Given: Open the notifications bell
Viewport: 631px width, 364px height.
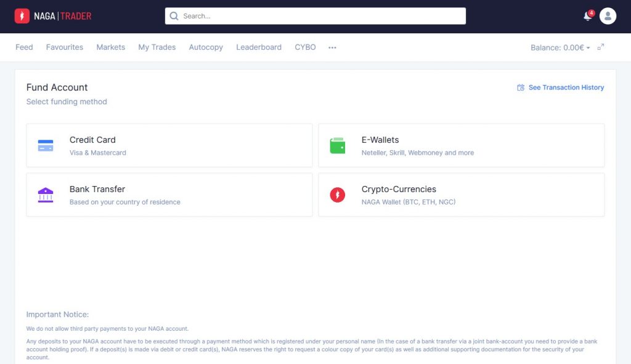Looking at the screenshot, I should point(588,15).
